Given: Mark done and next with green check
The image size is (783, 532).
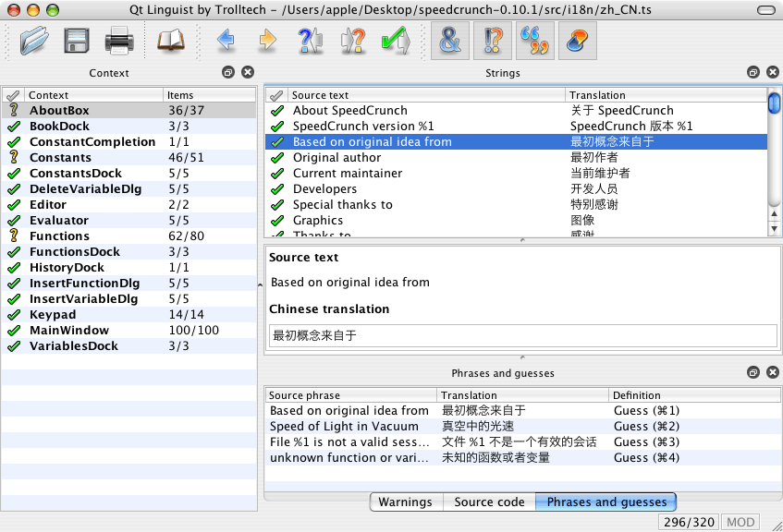Looking at the screenshot, I should click(396, 41).
